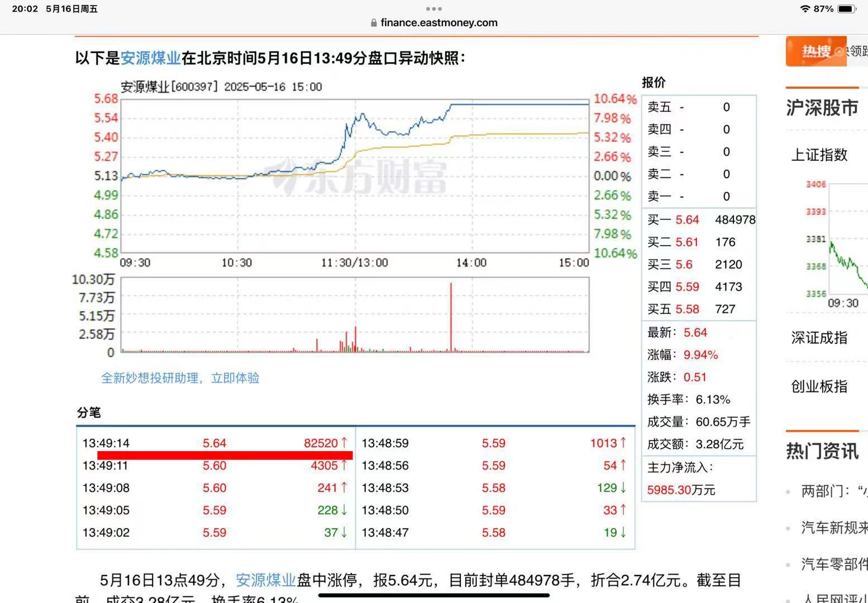Image resolution: width=868 pixels, height=603 pixels.
Task: Click the 卖一 ask row label
Action: 659,197
